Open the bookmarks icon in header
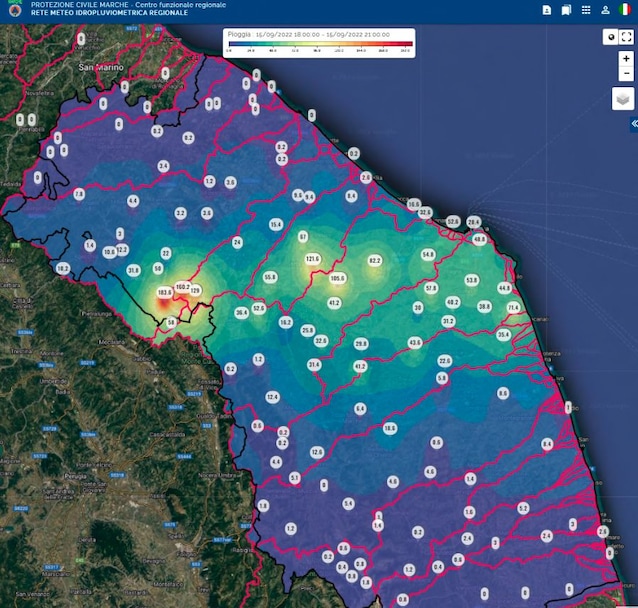This screenshot has width=638, height=608. [x=566, y=10]
